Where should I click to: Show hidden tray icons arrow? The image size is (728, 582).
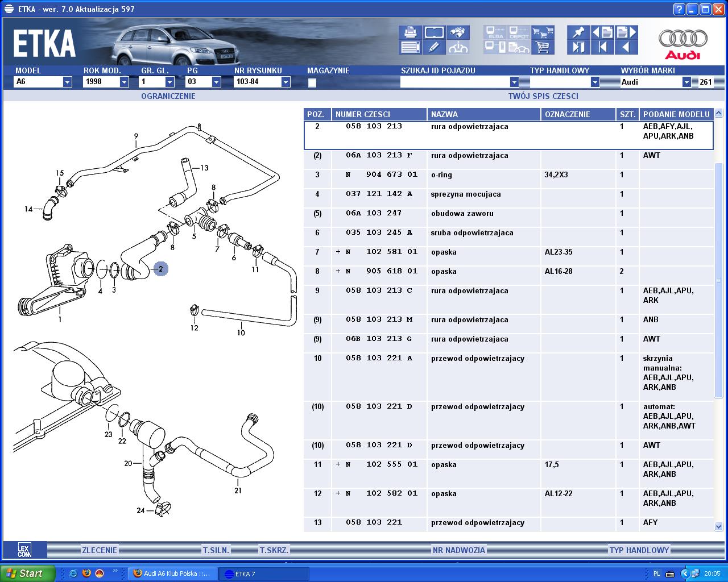tap(684, 573)
